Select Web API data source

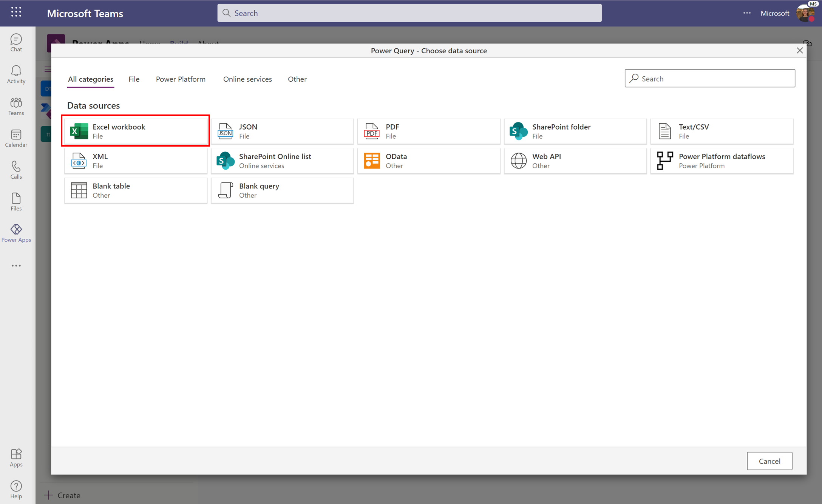(x=575, y=160)
